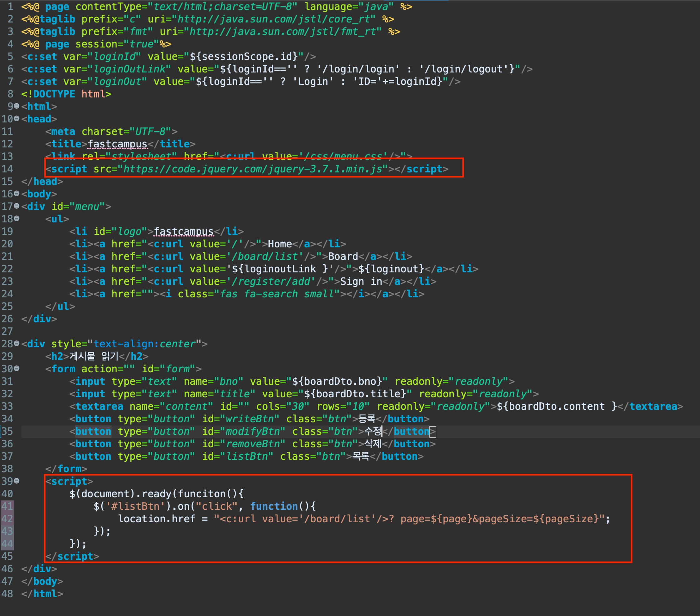This screenshot has height=616, width=700.
Task: Collapse the body tag fold marker
Action: [x=16, y=194]
